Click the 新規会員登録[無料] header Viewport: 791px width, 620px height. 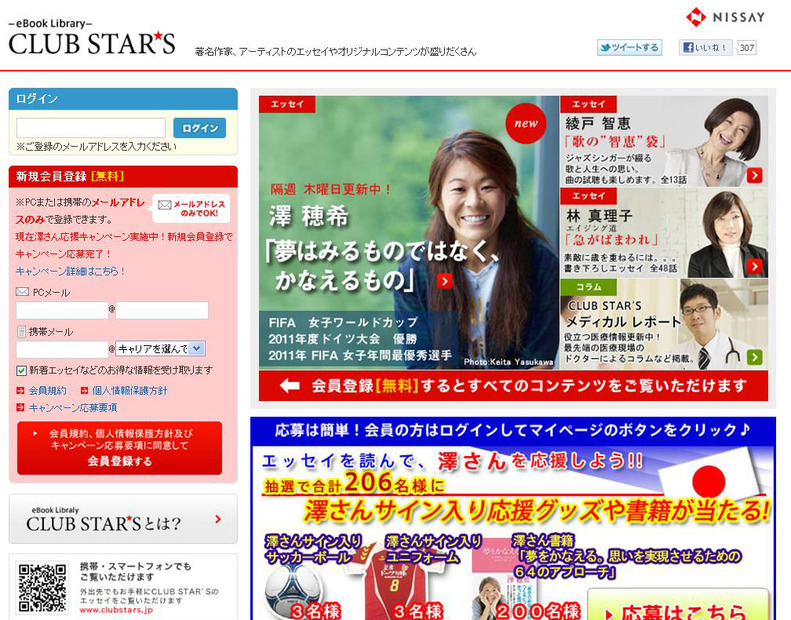tap(123, 177)
